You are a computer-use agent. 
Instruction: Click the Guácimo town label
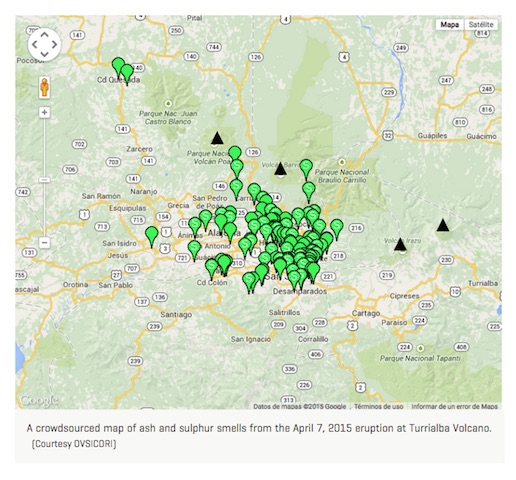tap(481, 136)
